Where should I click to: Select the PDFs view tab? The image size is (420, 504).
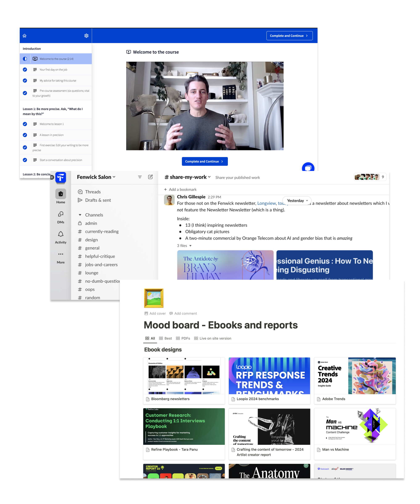[183, 338]
